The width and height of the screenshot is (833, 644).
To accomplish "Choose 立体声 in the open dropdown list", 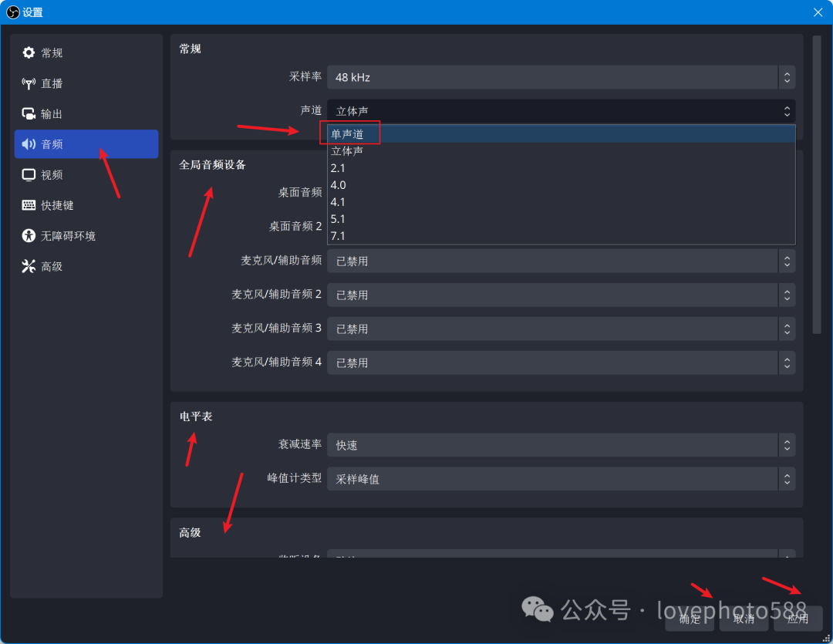I will 347,151.
